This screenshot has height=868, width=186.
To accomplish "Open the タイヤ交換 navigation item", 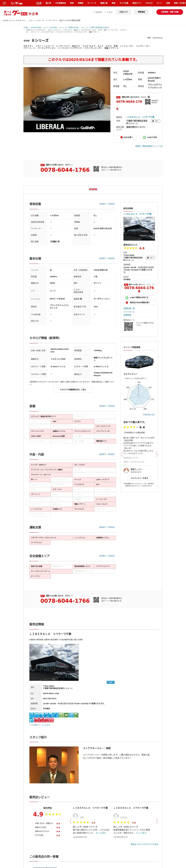I will pos(124,3).
